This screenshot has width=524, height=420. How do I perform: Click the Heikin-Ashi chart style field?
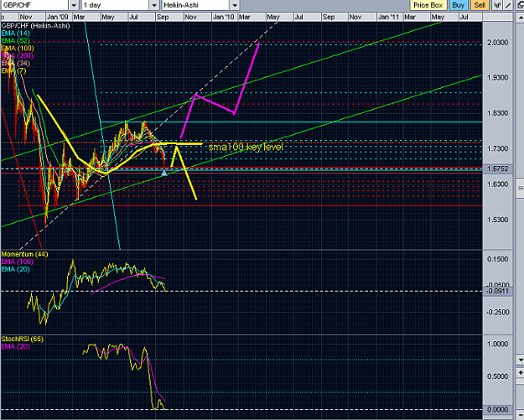coord(196,5)
